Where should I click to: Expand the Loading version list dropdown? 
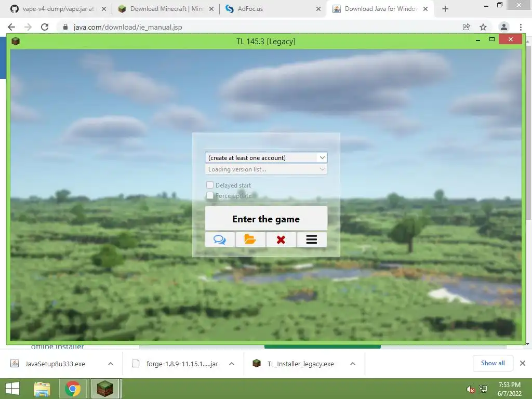pos(266,169)
